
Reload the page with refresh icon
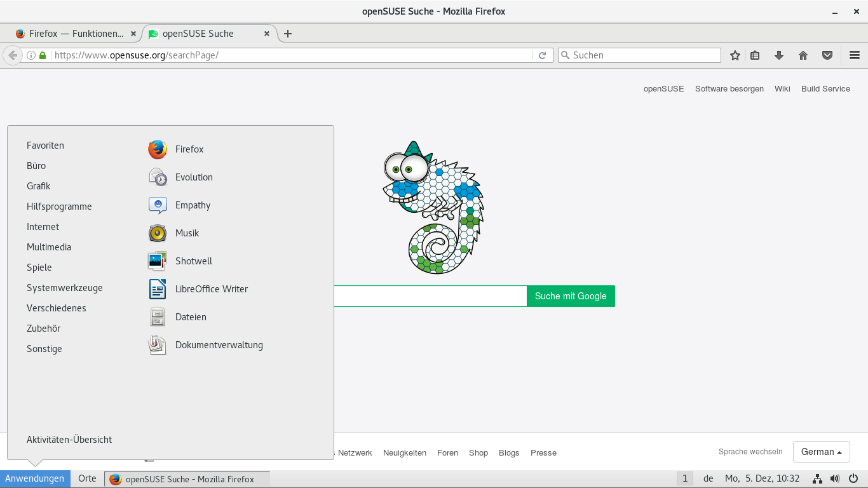[542, 55]
